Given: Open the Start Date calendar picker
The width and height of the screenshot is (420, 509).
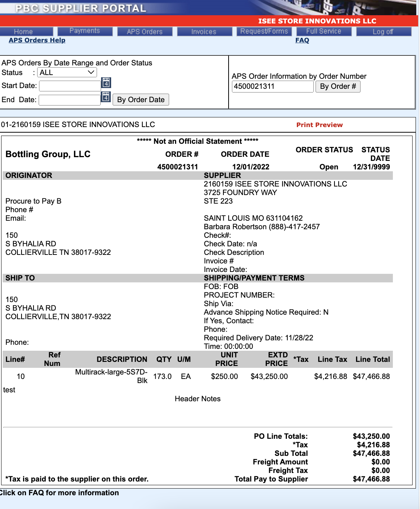Looking at the screenshot, I should (x=106, y=83).
